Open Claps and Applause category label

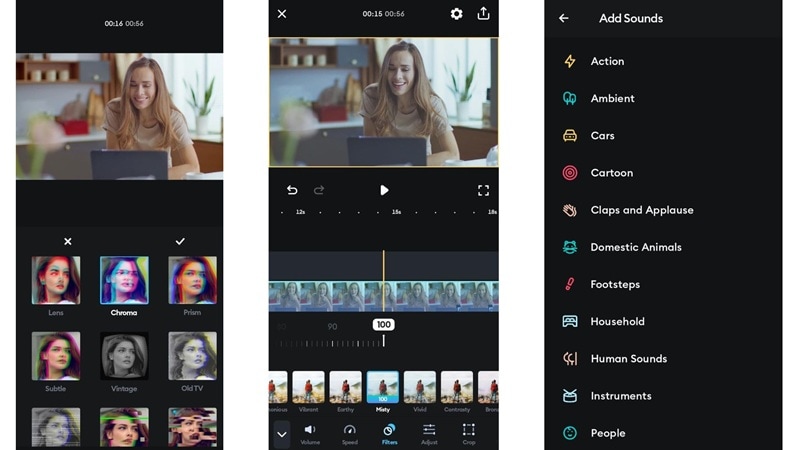click(x=642, y=210)
